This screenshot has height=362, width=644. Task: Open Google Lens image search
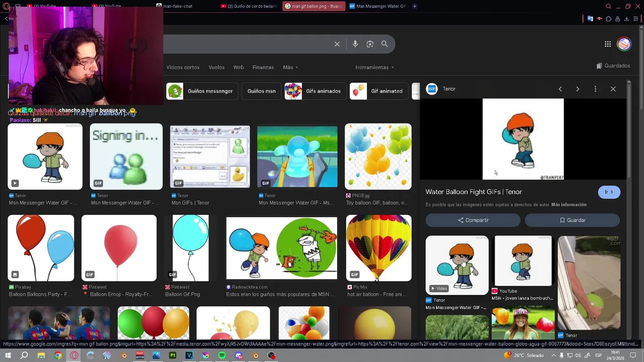pos(370,44)
